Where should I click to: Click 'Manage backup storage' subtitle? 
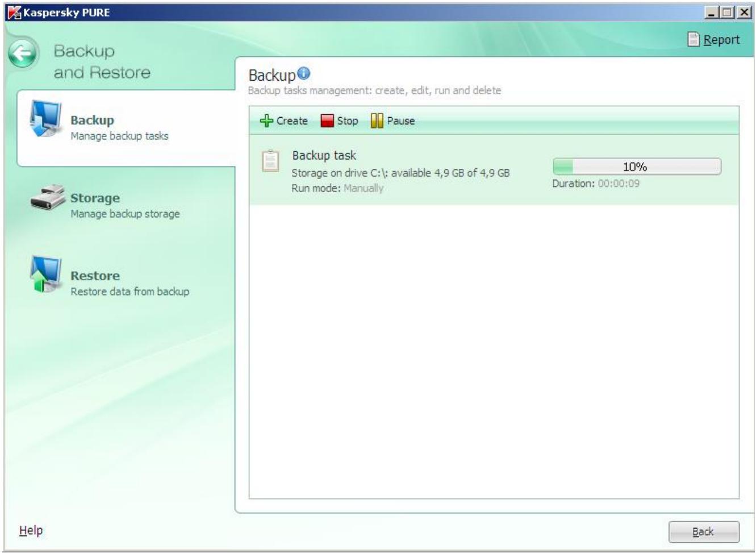pyautogui.click(x=125, y=214)
